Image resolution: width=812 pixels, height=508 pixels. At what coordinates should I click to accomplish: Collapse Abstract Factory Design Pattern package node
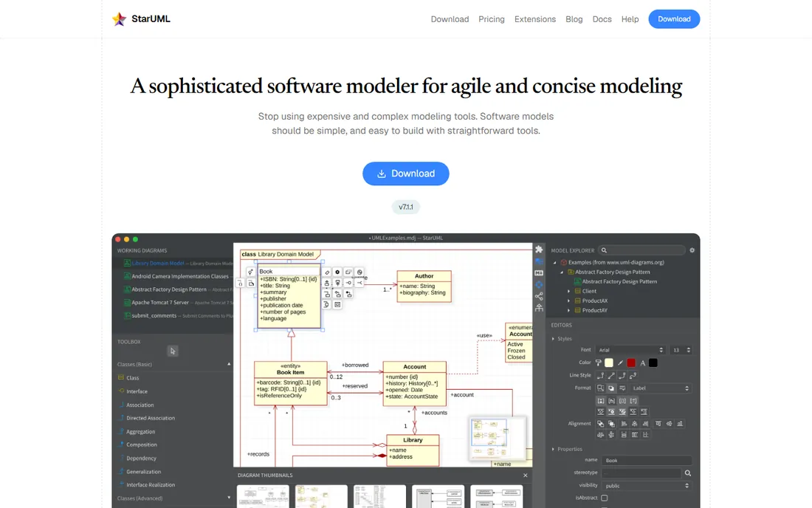(562, 272)
